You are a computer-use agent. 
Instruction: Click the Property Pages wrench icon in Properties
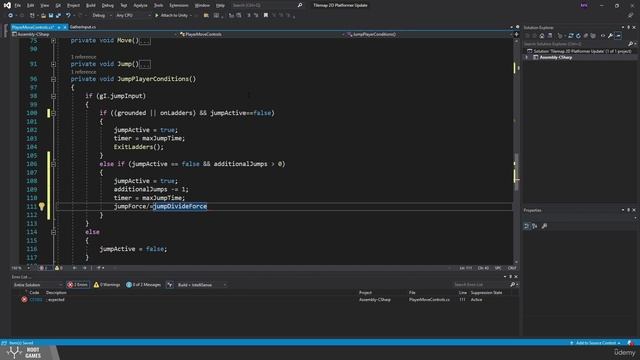pyautogui.click(x=544, y=226)
